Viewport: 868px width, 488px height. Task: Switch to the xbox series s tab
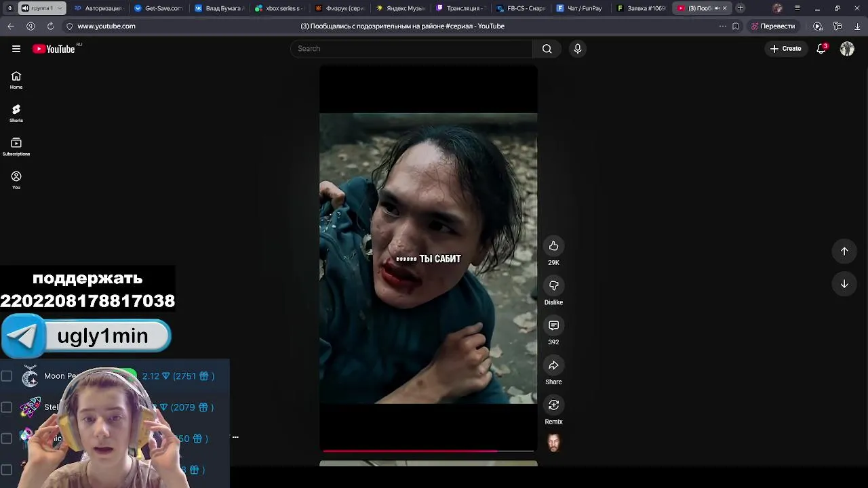tap(280, 8)
